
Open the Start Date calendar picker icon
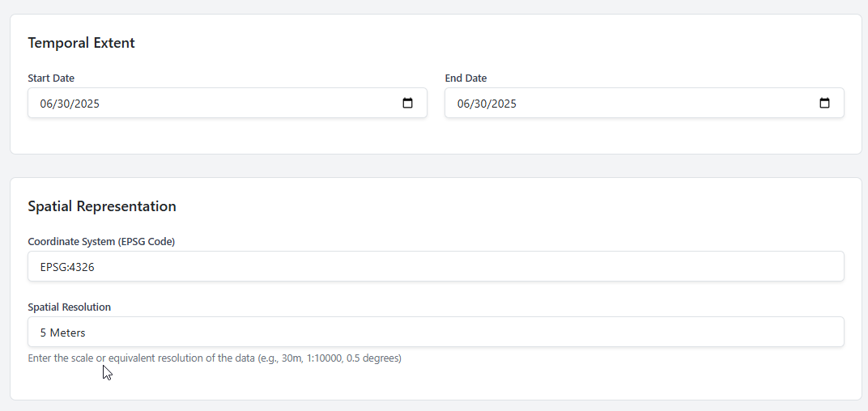(408, 104)
